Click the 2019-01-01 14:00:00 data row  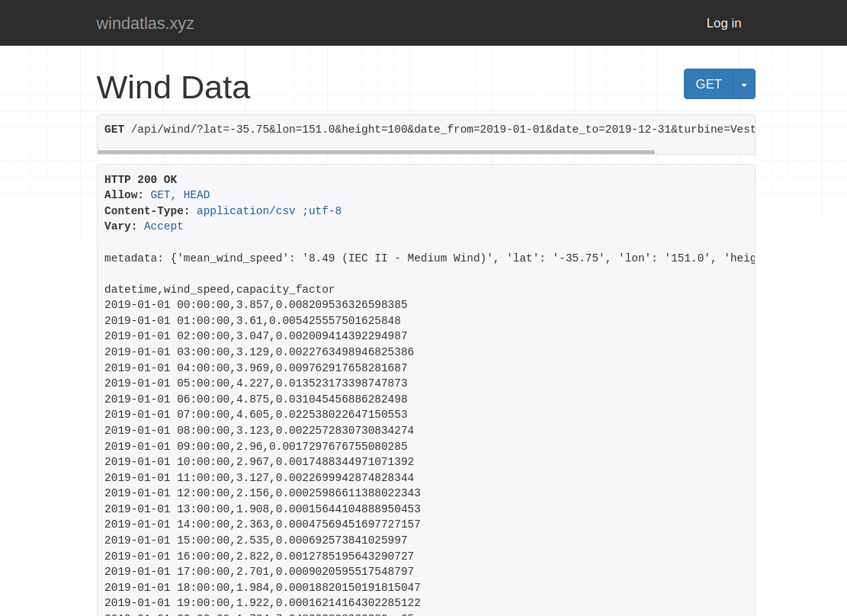(262, 525)
